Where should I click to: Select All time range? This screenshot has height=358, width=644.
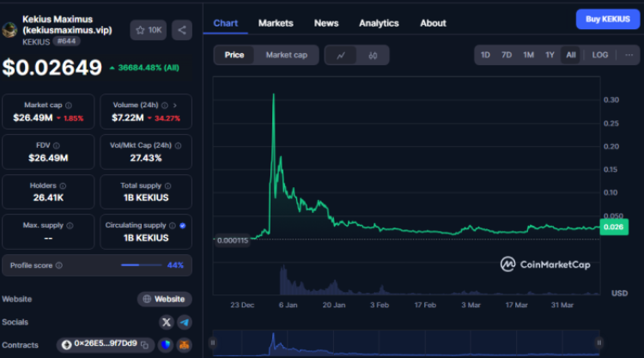point(571,55)
